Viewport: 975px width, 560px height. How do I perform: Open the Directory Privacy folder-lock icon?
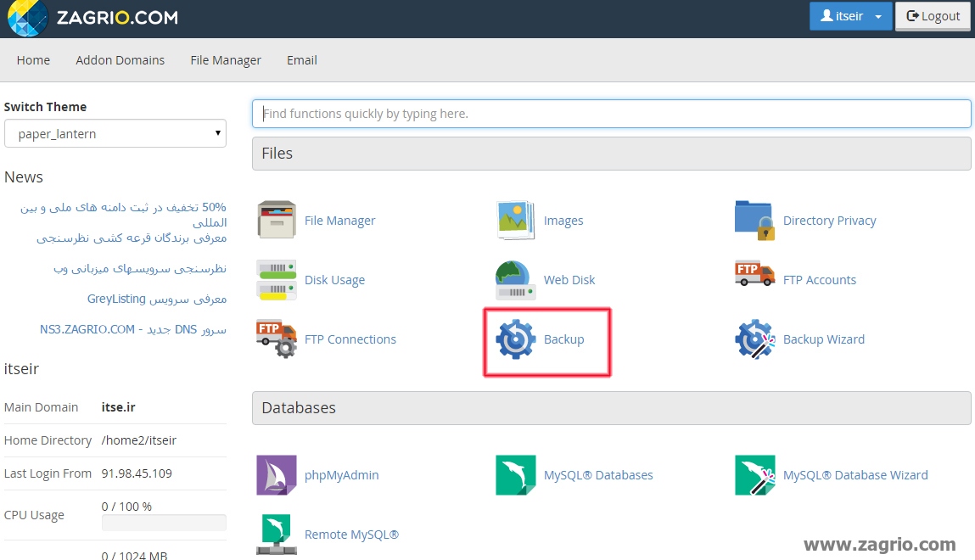pyautogui.click(x=755, y=220)
